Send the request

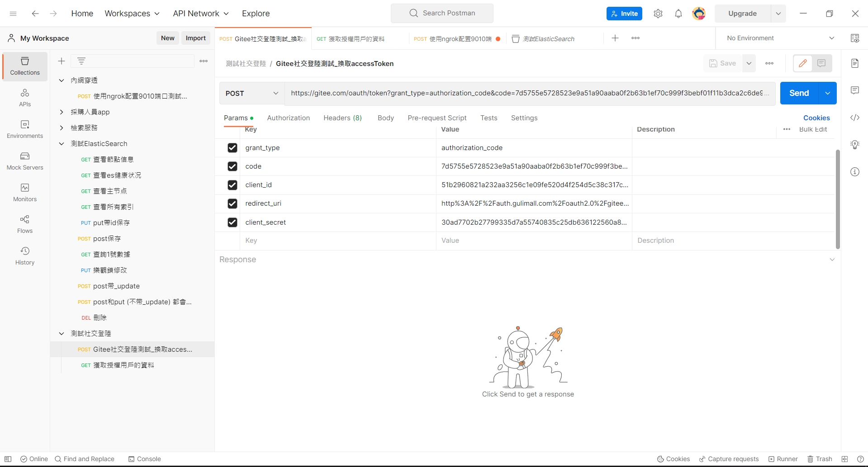[x=799, y=93]
